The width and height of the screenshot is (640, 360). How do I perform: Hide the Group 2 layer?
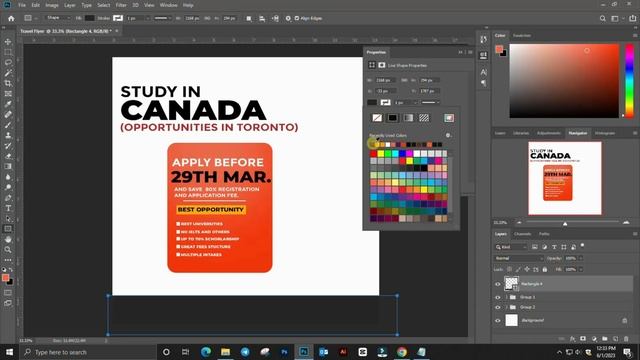(x=498, y=307)
